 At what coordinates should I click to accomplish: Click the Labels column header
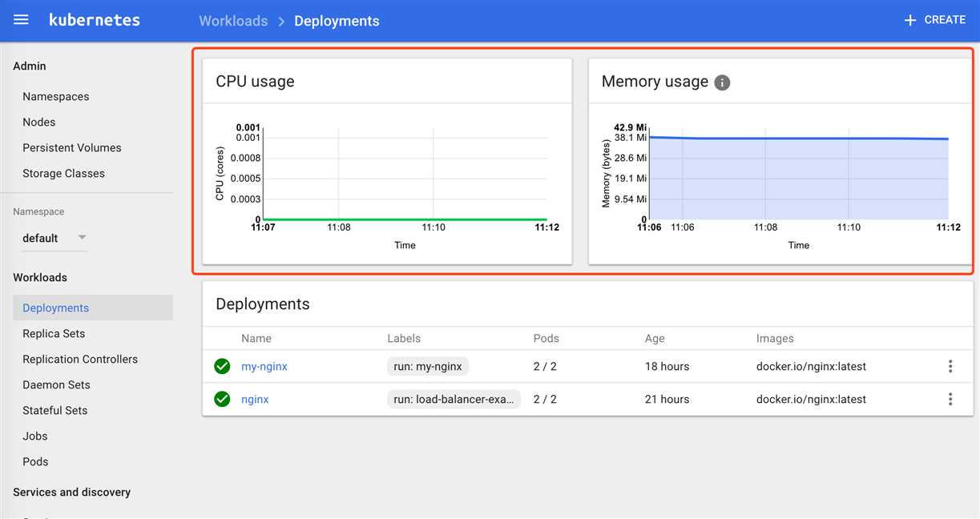(x=404, y=338)
